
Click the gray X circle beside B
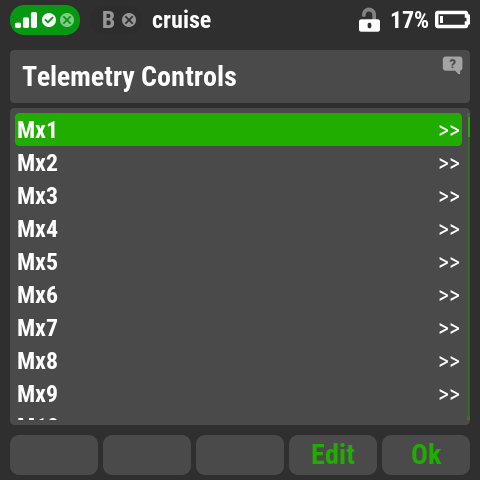coord(129,20)
